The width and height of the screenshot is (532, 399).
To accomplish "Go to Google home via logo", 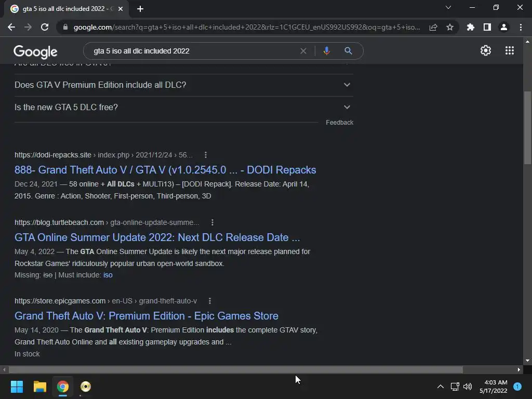I will click(35, 51).
